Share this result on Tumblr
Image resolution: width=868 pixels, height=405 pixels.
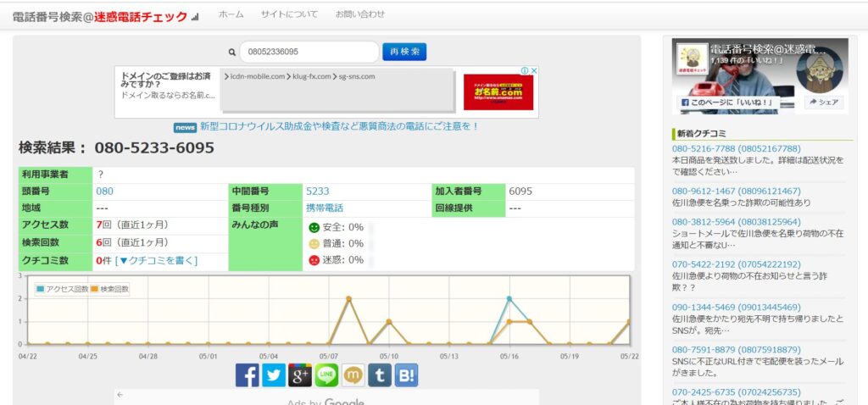click(380, 375)
